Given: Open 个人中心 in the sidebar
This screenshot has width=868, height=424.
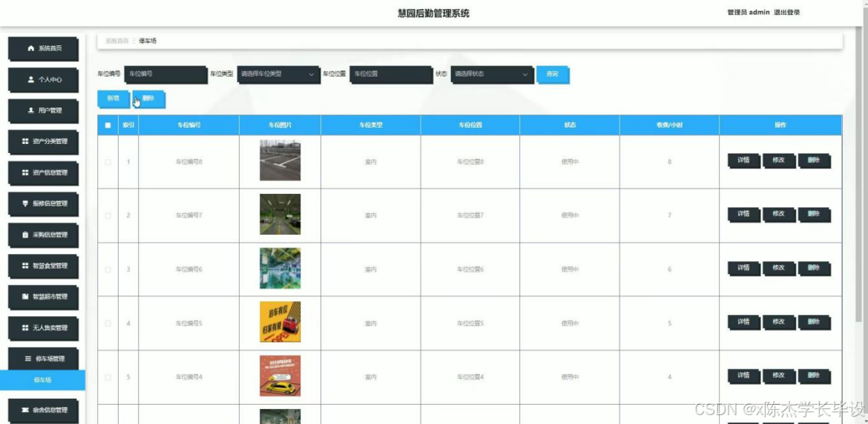Looking at the screenshot, I should (x=43, y=79).
